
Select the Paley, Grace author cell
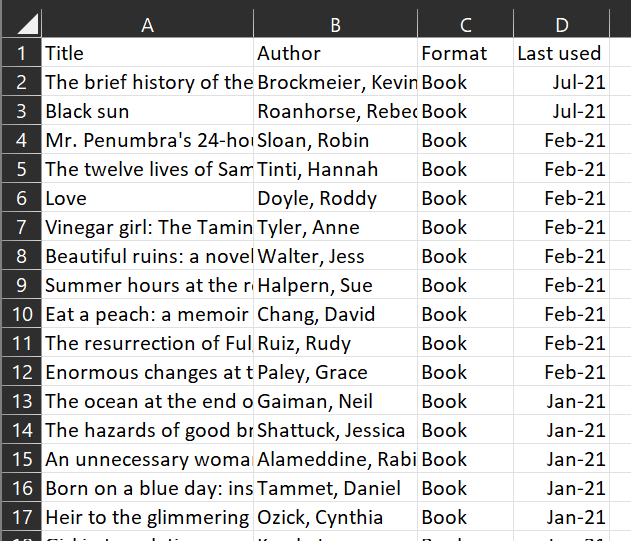pos(336,372)
